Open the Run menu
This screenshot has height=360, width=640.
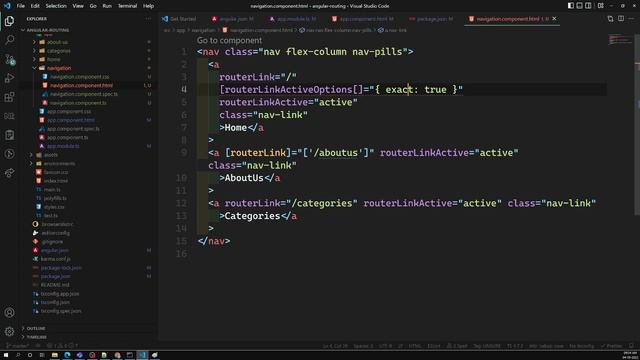[107, 6]
